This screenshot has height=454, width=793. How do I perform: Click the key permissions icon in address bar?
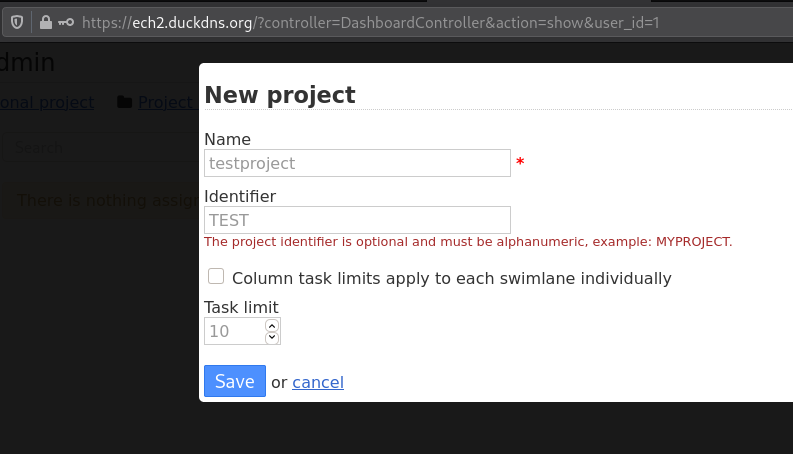coord(66,22)
